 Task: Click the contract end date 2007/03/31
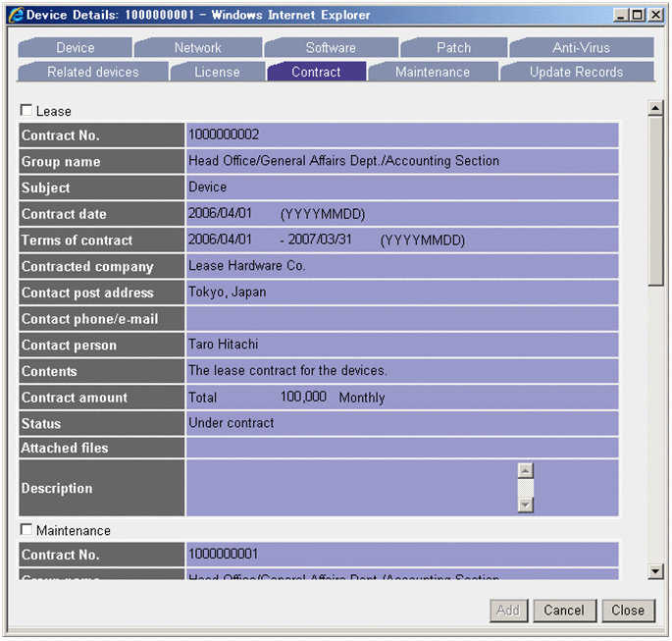[x=319, y=240]
